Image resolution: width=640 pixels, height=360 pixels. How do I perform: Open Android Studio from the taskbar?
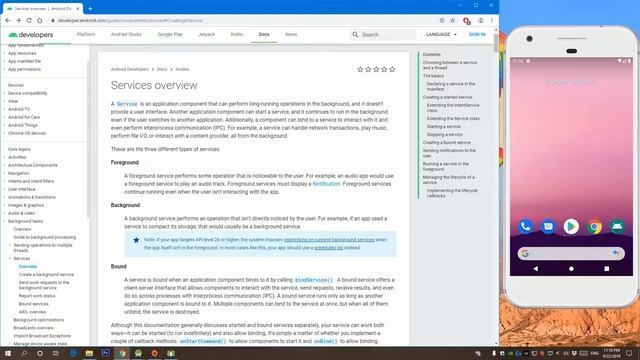[138, 353]
